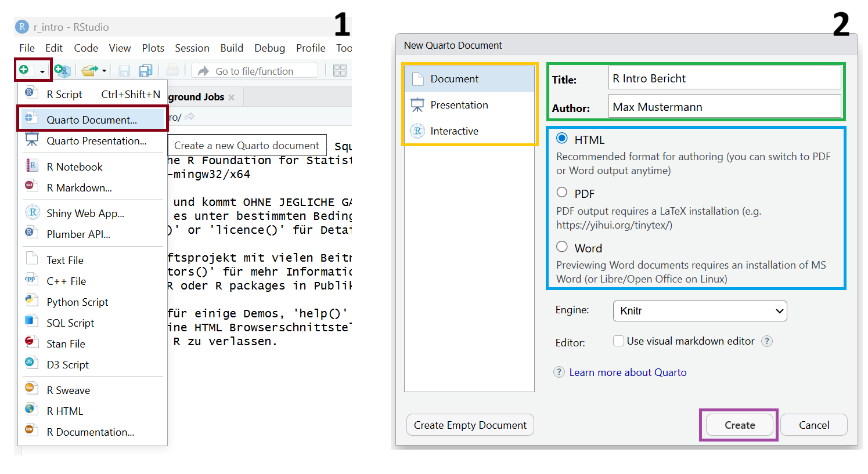This screenshot has width=868, height=474.
Task: Select R Documentation... entry
Action: point(92,432)
